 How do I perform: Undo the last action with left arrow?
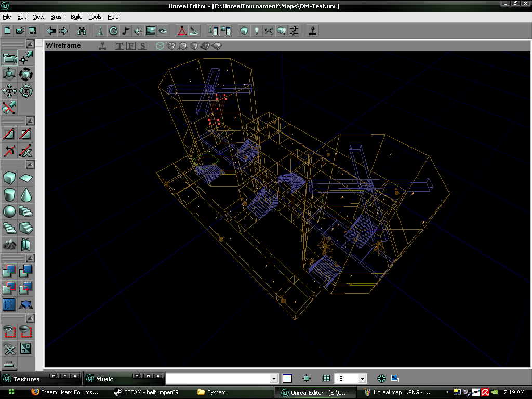[x=51, y=31]
